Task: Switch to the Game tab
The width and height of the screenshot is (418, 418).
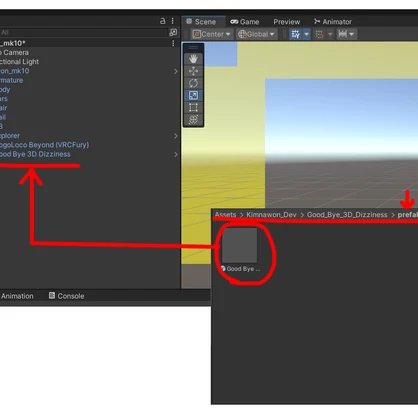Action: 245,22
